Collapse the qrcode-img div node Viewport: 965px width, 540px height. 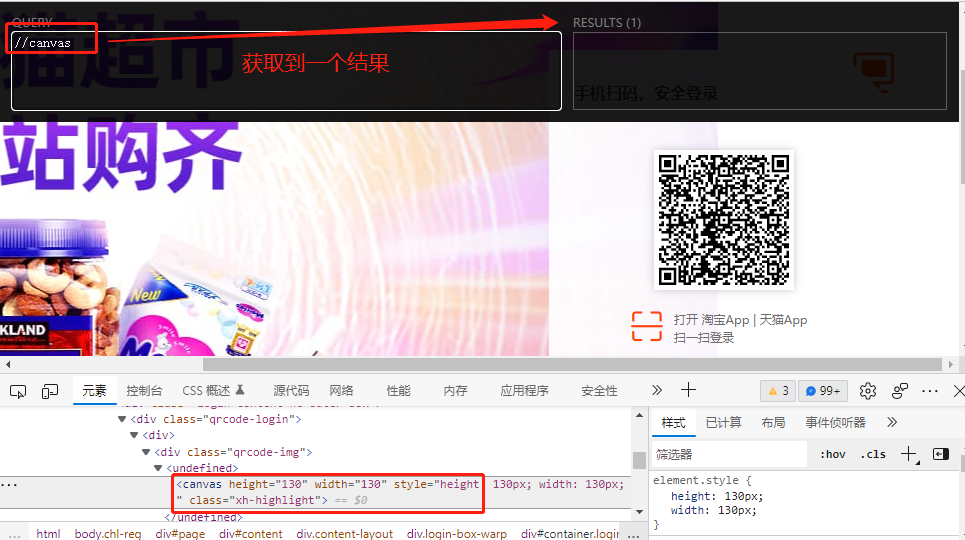click(x=146, y=452)
